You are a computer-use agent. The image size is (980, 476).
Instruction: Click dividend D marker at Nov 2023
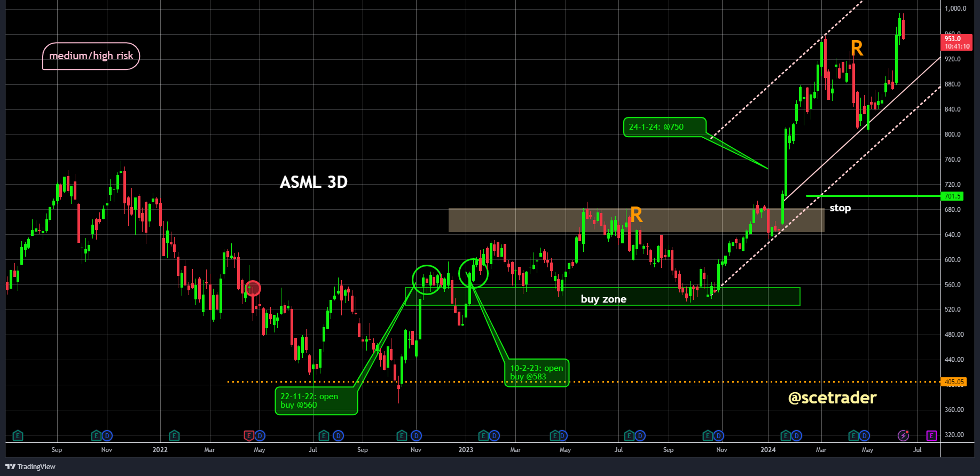tap(718, 436)
